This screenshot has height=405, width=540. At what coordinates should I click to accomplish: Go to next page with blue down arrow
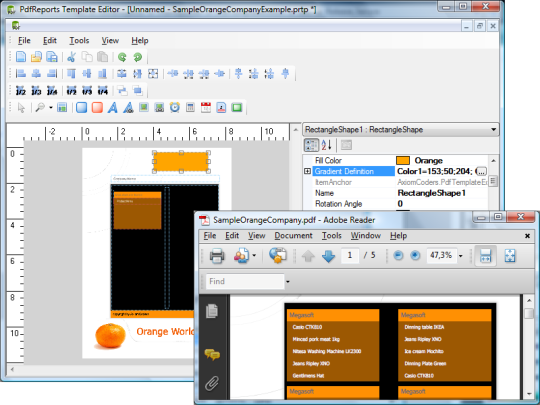tap(328, 256)
